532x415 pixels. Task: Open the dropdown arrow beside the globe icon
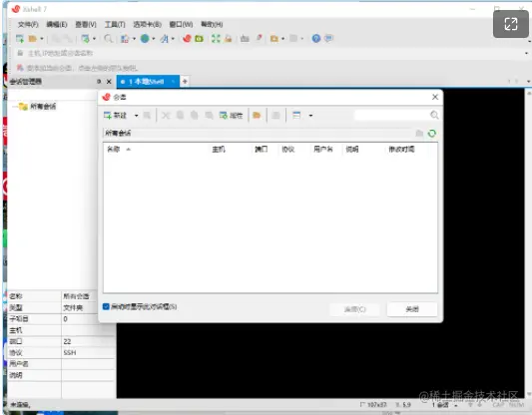[154, 39]
